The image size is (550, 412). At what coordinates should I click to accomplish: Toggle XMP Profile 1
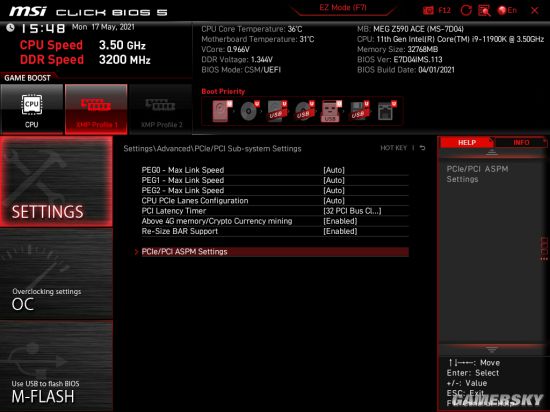pyautogui.click(x=96, y=109)
